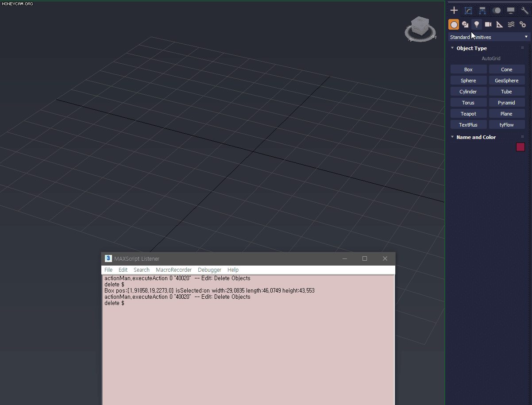Image resolution: width=532 pixels, height=405 pixels.
Task: Open the Lights category
Action: point(476,24)
